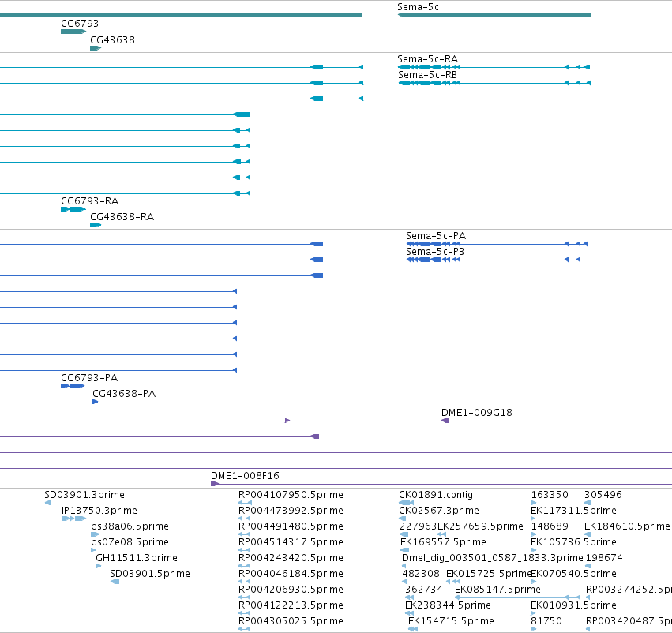Click the CG6793-PA protein label
Viewport: 672px width, 633px height.
[x=89, y=378]
